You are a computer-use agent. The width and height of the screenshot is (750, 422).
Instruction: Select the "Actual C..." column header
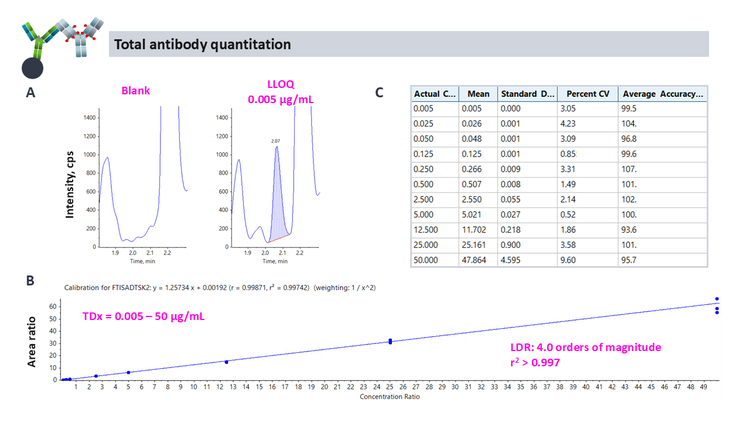[434, 93]
